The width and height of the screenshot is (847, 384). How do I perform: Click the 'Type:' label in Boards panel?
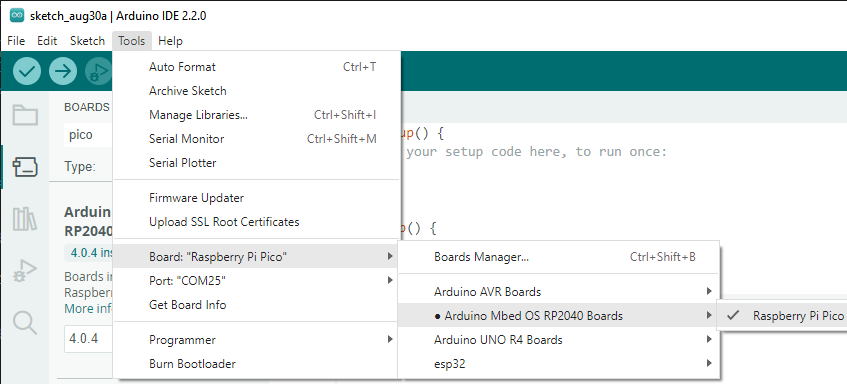coord(80,166)
